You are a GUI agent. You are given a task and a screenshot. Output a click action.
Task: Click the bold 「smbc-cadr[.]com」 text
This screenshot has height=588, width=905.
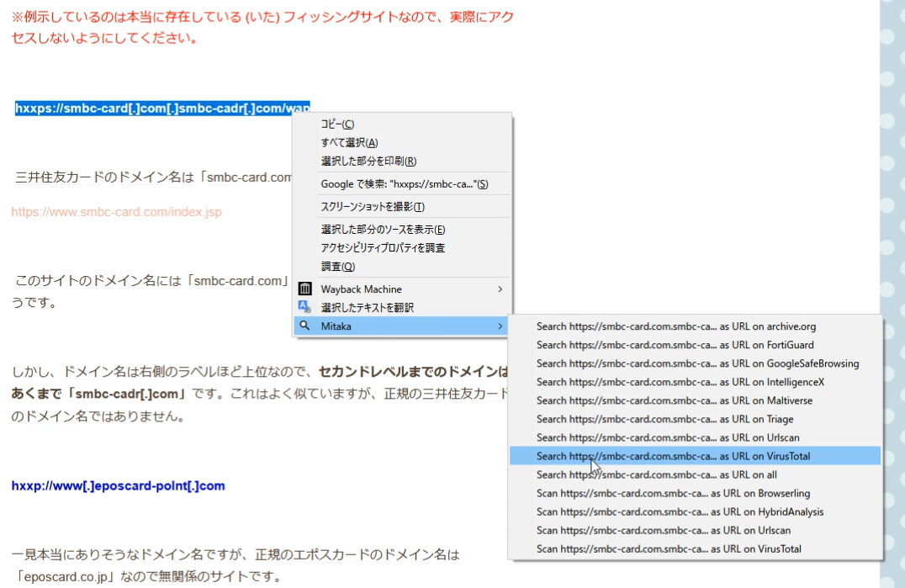tap(126, 394)
